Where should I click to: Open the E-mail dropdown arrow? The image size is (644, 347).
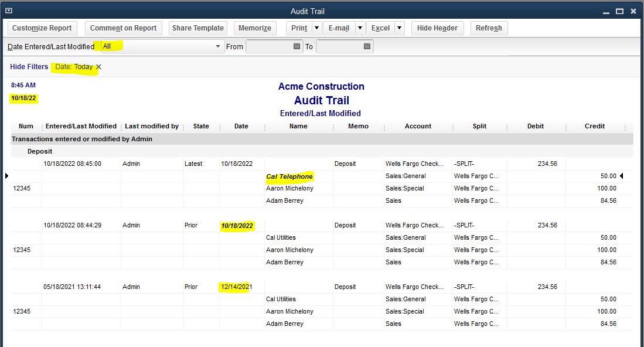(x=359, y=28)
